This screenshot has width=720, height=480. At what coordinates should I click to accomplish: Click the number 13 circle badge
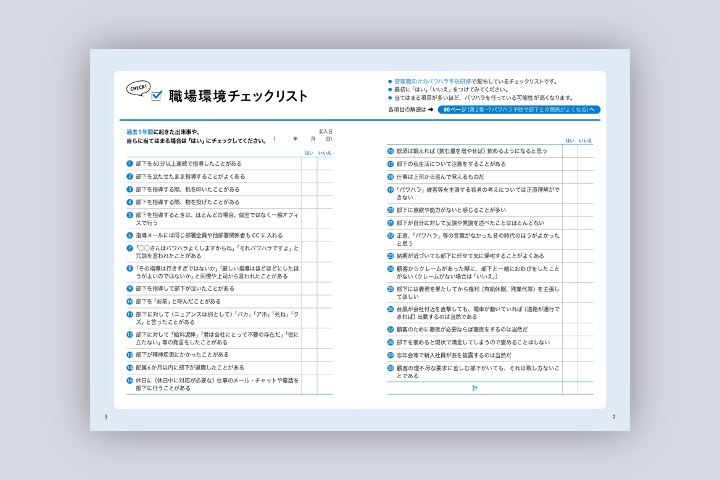(x=129, y=355)
